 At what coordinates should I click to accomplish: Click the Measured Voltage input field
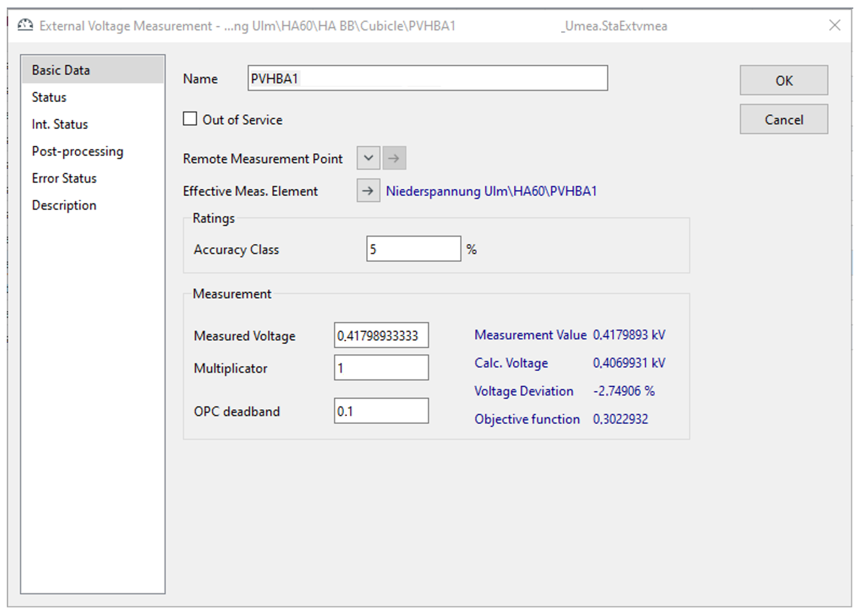381,335
